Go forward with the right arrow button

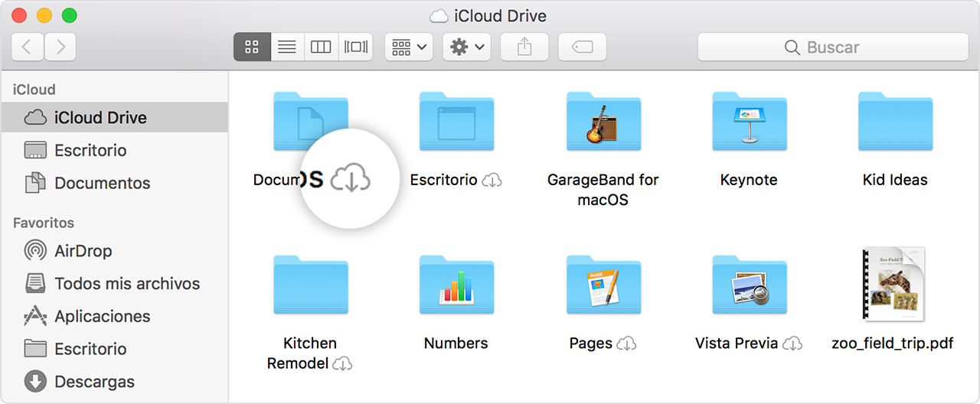60,47
